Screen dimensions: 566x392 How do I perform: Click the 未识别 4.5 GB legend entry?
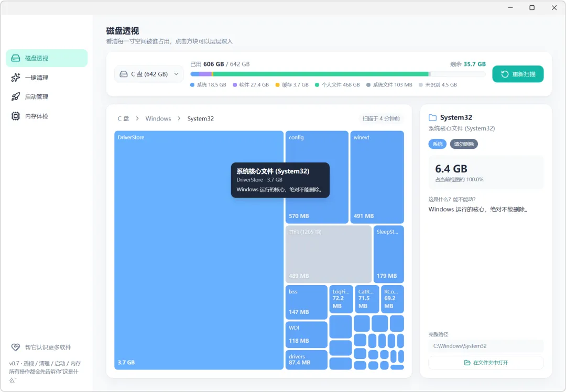point(438,85)
